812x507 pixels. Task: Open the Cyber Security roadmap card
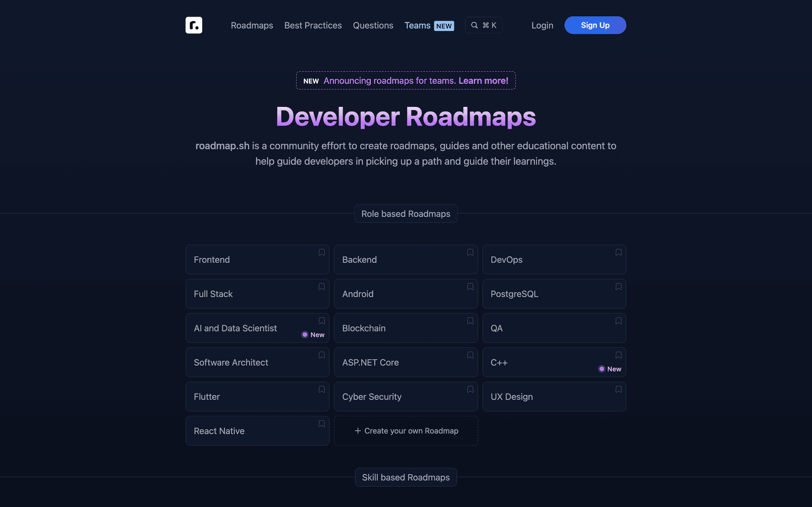tap(406, 396)
